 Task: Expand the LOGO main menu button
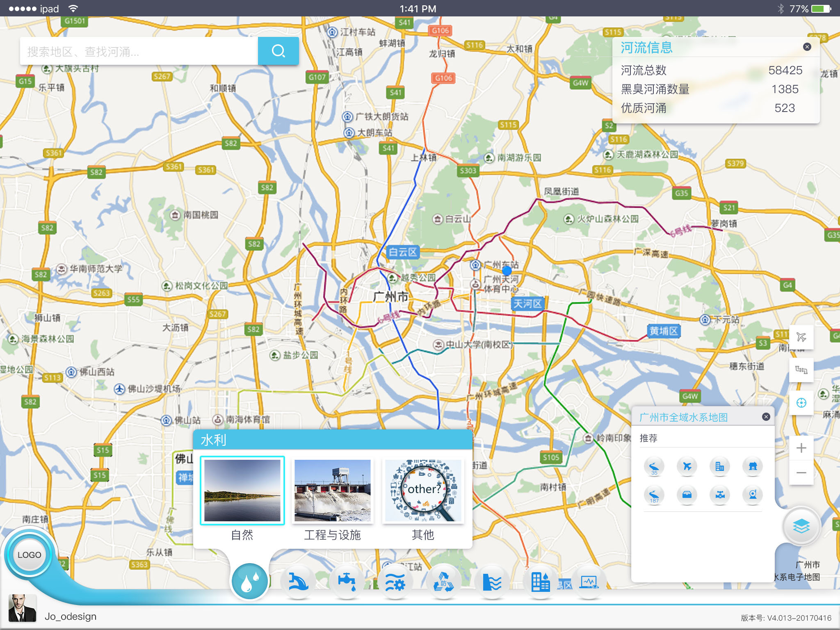click(x=29, y=555)
